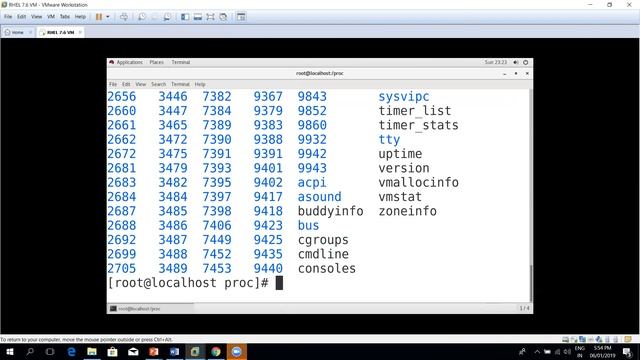The width and height of the screenshot is (640, 360).
Task: Toggle the VMware library sidebar icon
Action: click(x=185, y=17)
